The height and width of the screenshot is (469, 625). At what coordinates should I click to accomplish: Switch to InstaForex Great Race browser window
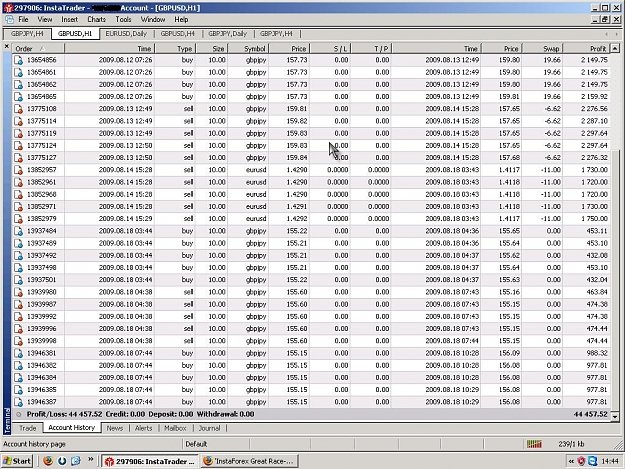point(249,461)
